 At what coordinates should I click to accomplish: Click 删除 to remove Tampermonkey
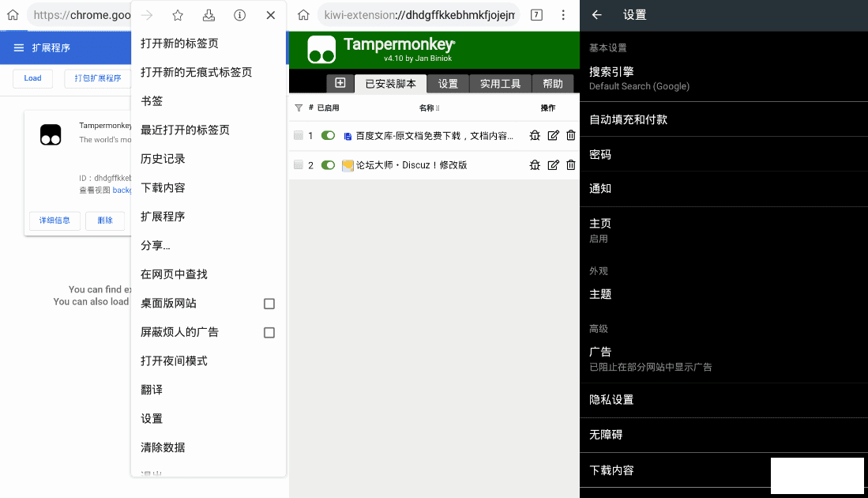pyautogui.click(x=105, y=221)
